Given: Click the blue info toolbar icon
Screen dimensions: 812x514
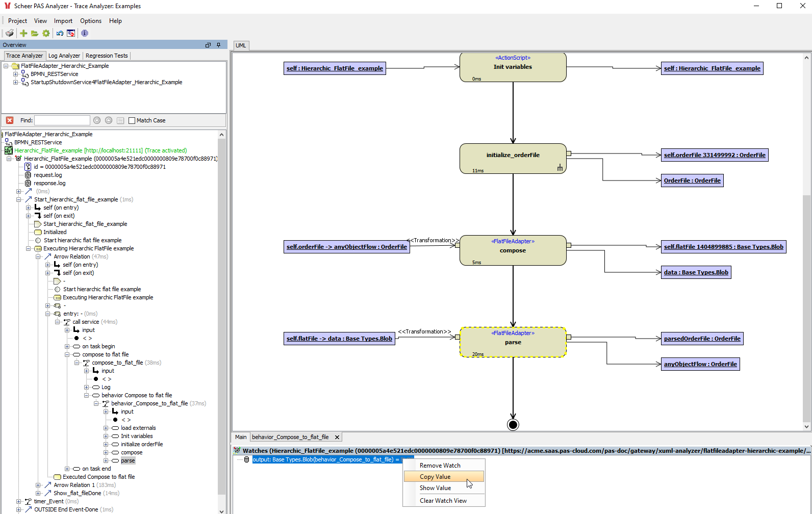Looking at the screenshot, I should (85, 33).
